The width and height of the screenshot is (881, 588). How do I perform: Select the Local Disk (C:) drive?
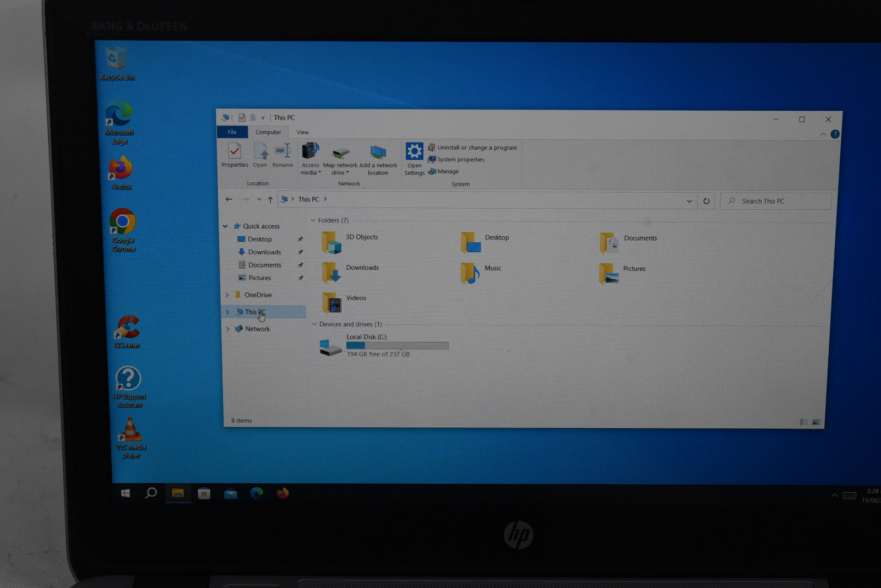pos(384,346)
